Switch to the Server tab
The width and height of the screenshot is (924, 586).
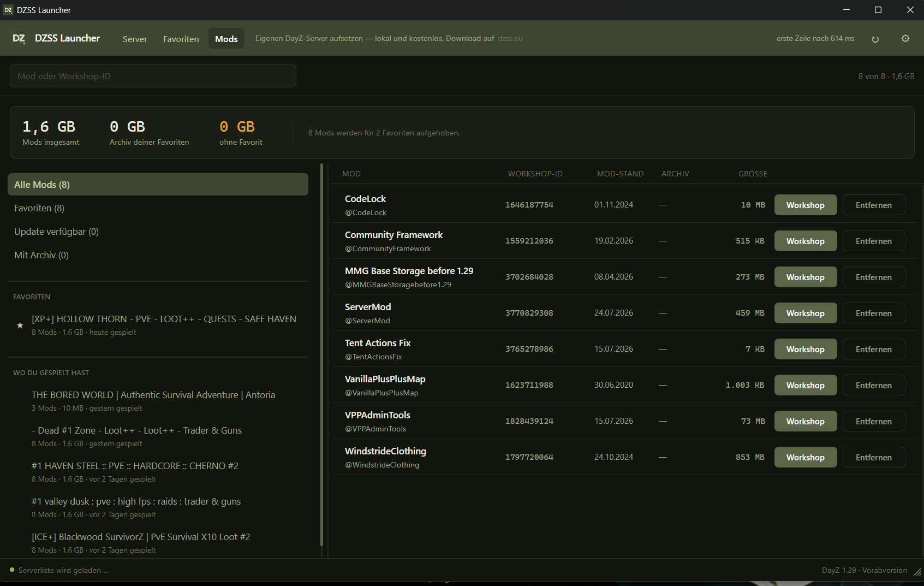coord(135,39)
